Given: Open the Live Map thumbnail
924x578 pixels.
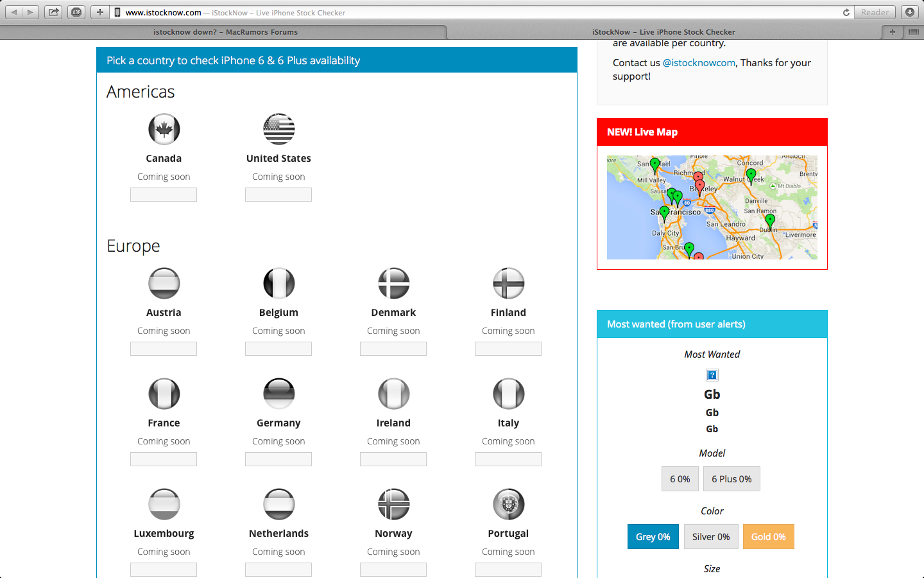Looking at the screenshot, I should (x=712, y=207).
